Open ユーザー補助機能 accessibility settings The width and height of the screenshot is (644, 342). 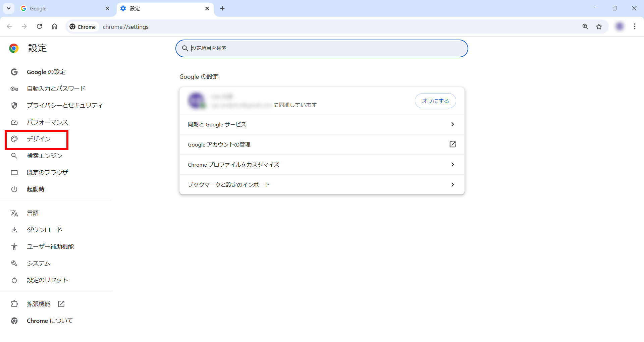(50, 247)
